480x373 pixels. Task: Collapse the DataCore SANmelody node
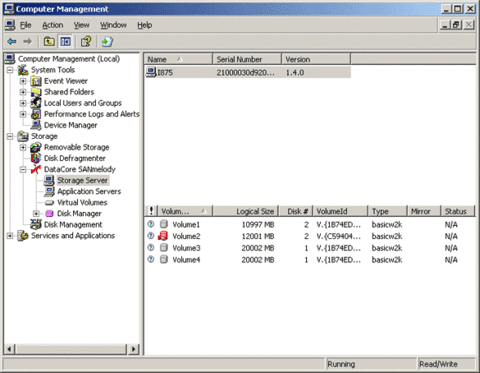coord(23,169)
